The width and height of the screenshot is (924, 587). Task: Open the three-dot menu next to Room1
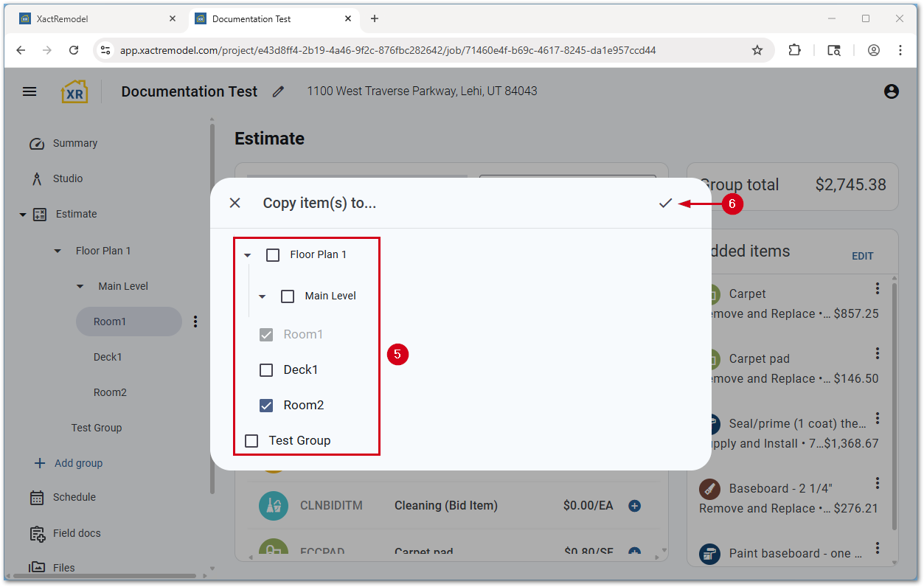[195, 322]
